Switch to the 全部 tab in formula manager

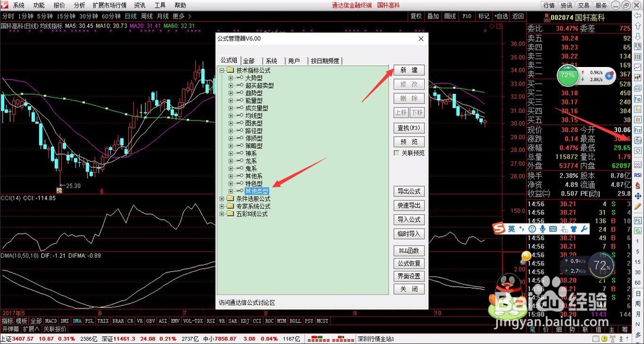coord(249,61)
